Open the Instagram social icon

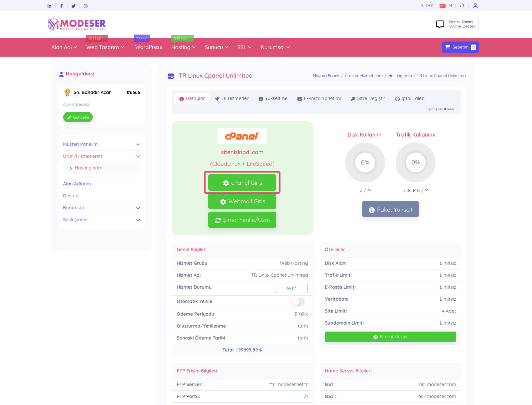point(85,6)
